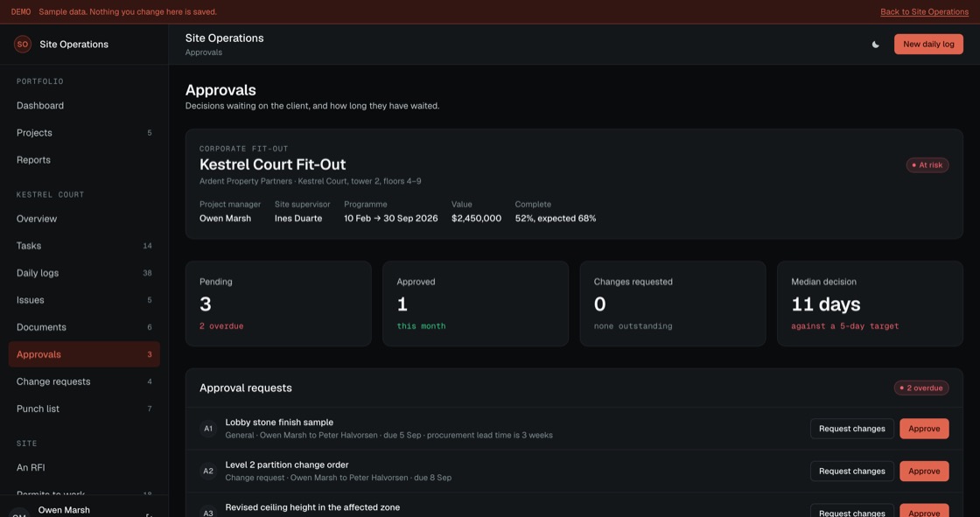The image size is (980, 517).
Task: Open Daily logs in the sidebar
Action: click(84, 273)
